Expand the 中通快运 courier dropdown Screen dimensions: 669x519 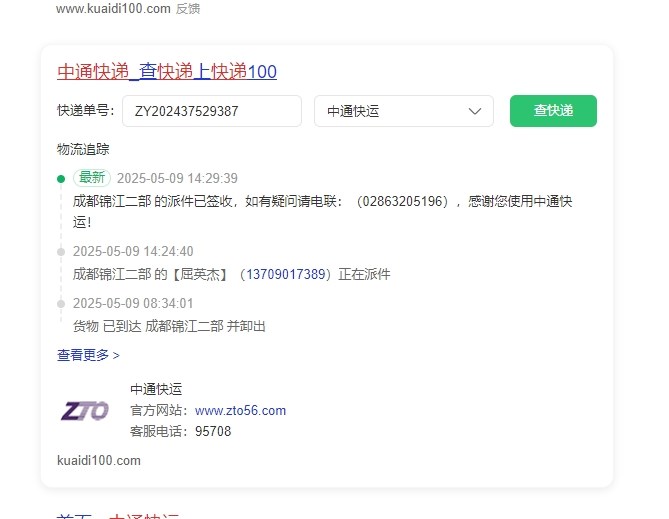click(404, 111)
